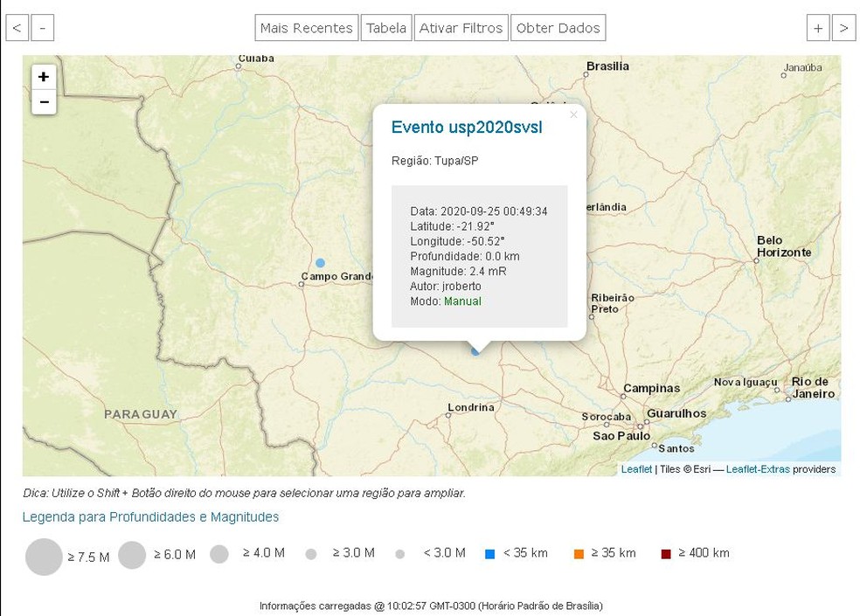The image size is (860, 616).
Task: Open the Tabela view
Action: click(x=386, y=28)
